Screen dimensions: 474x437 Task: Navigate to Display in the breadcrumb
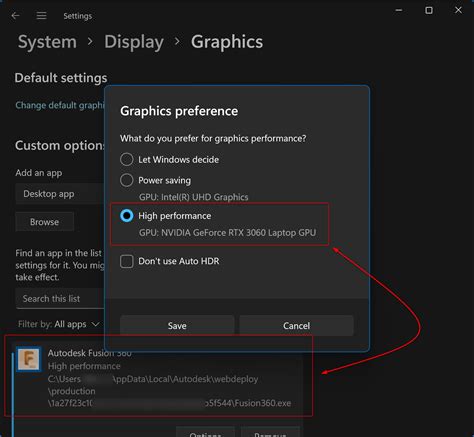[x=134, y=42]
